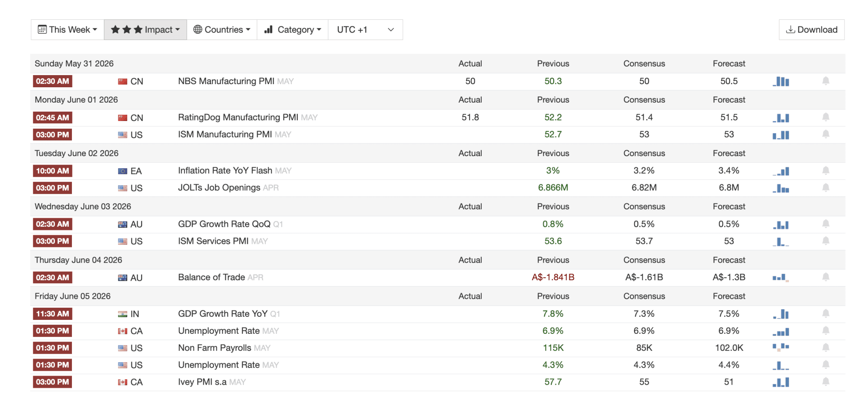This screenshot has width=868, height=404.
Task: Click the India flag beside GDP Growth Rate YoY
Action: pyautogui.click(x=122, y=314)
